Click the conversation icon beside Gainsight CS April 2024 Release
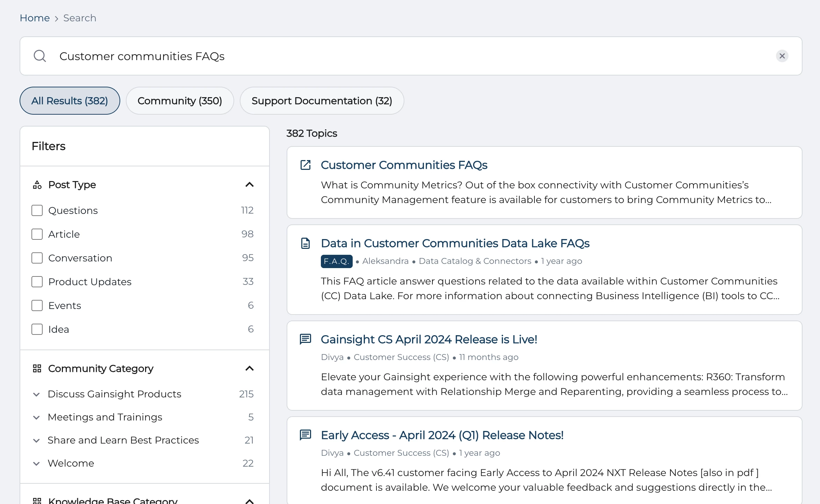 (x=305, y=339)
